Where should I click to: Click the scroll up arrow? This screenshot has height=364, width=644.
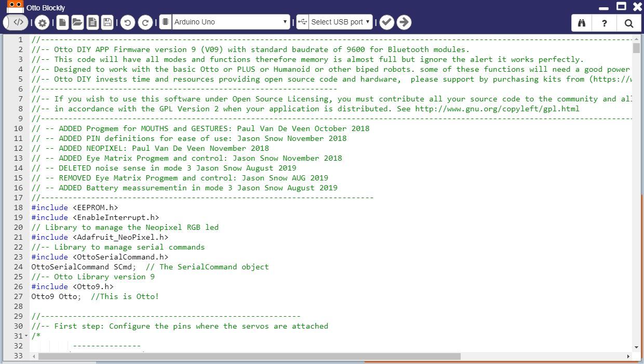tap(636, 38)
